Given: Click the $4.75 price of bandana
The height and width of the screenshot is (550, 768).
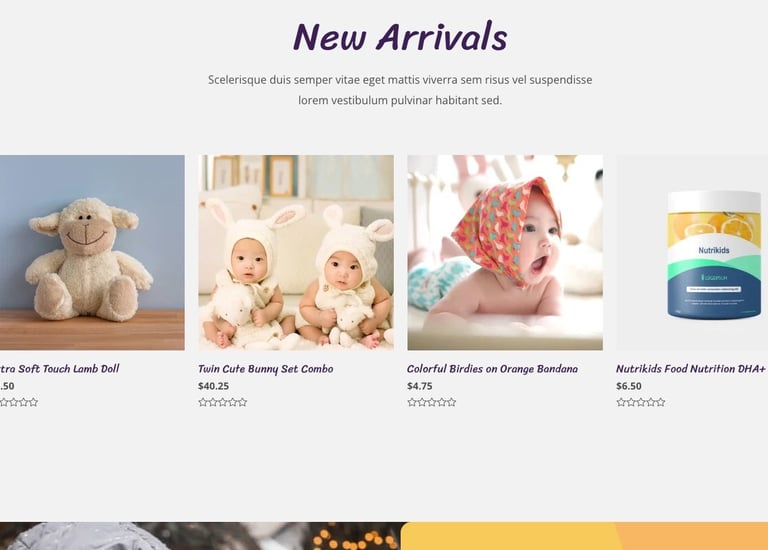Looking at the screenshot, I should click(x=420, y=386).
